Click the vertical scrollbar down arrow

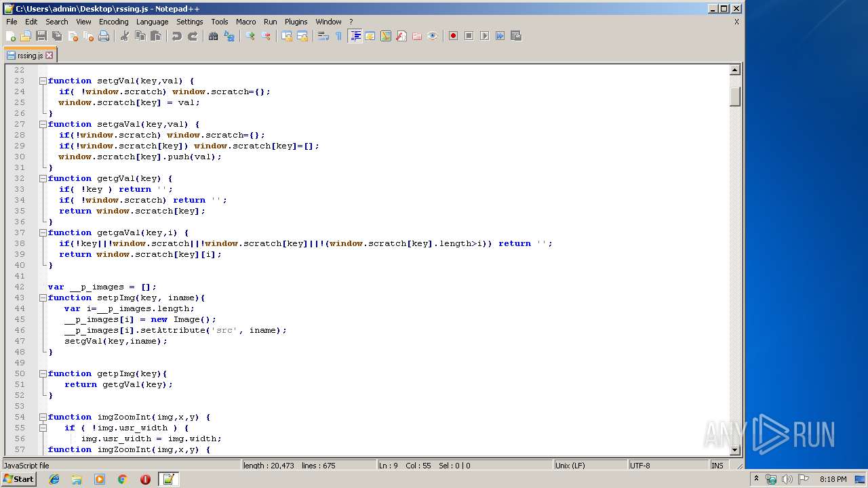point(734,450)
